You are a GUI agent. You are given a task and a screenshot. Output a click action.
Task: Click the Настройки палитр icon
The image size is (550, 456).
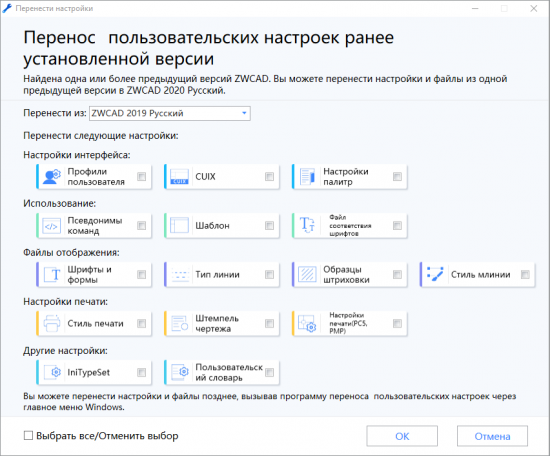click(x=307, y=176)
